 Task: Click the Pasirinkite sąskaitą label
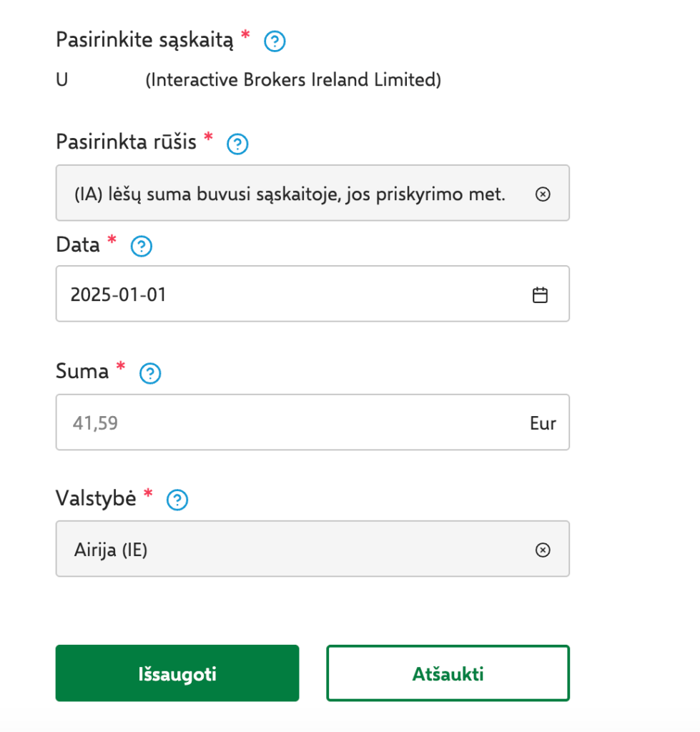(144, 40)
